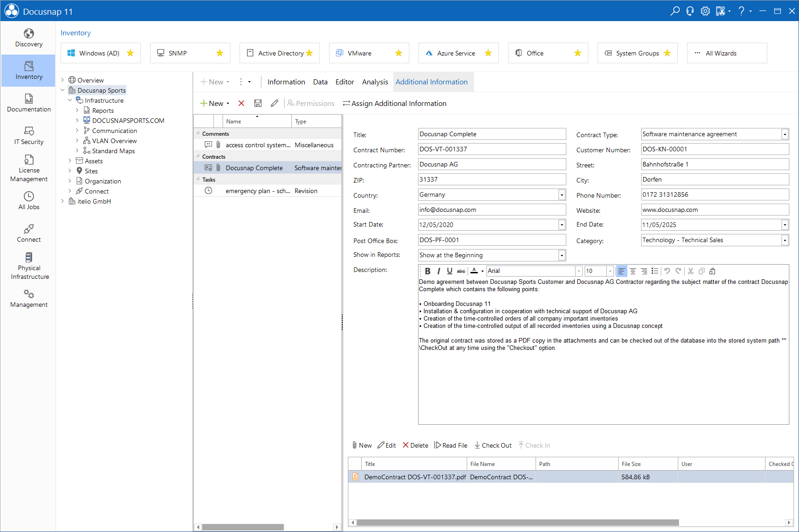This screenshot has height=532, width=799.
Task: Click Read File for the attachment
Action: tap(451, 445)
